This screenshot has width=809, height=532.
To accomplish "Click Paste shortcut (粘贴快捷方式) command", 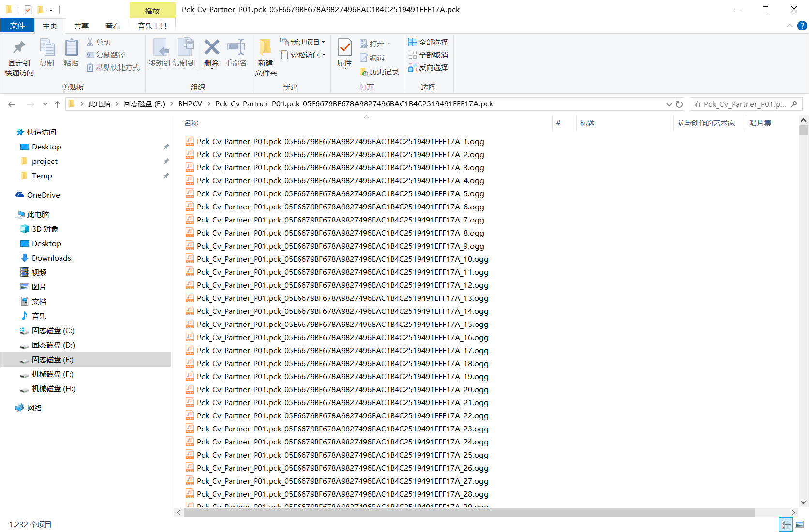I will (x=113, y=67).
